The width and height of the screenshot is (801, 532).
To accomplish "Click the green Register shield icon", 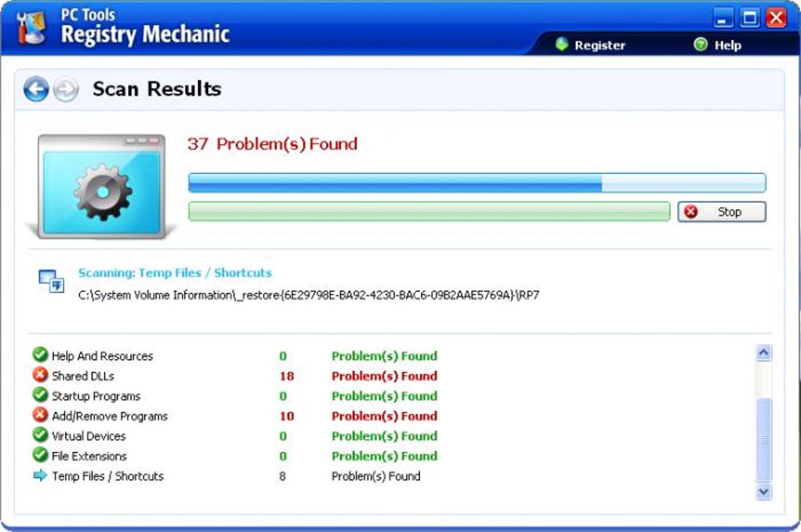I will pos(562,45).
